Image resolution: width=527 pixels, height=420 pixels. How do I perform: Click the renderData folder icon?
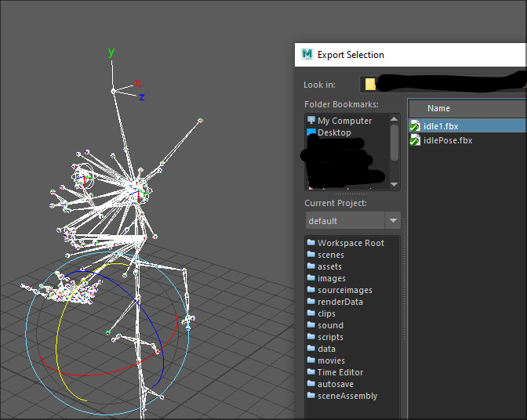tap(311, 301)
